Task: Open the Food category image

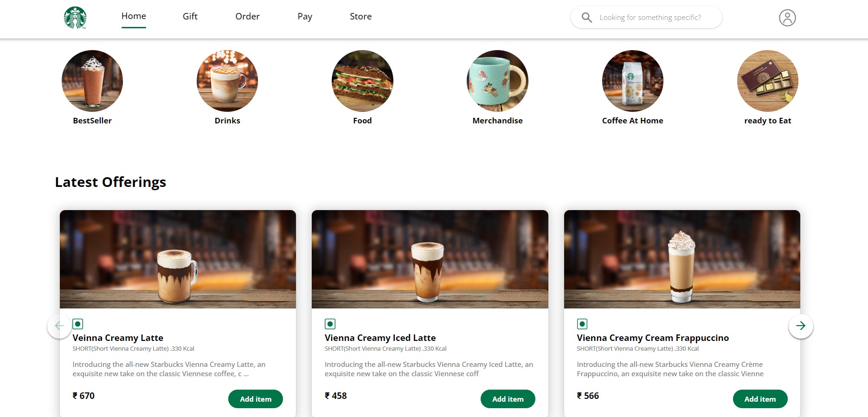Action: click(362, 81)
